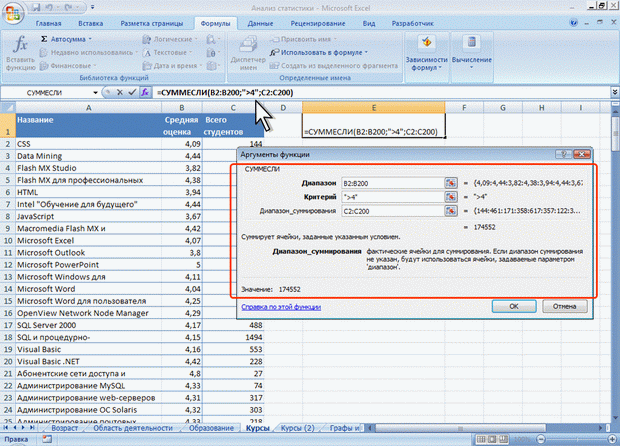Expand the formula bar

614,92
